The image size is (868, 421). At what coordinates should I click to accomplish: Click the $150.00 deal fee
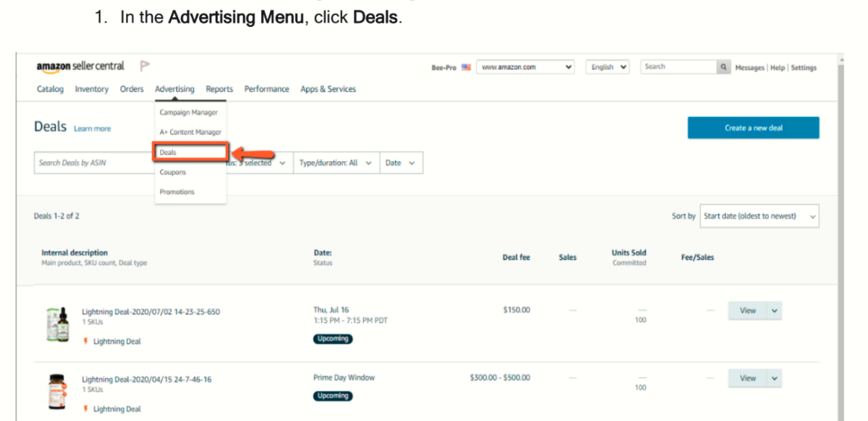[x=517, y=310]
